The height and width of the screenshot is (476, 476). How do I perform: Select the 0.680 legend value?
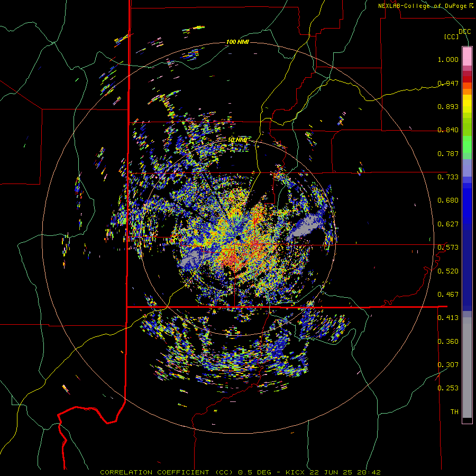click(448, 200)
